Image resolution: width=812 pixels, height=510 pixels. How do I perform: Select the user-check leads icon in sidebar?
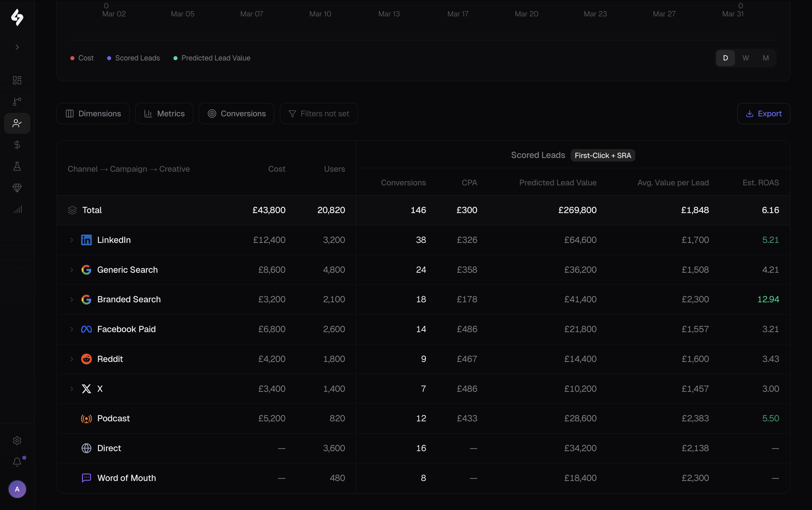click(x=17, y=123)
